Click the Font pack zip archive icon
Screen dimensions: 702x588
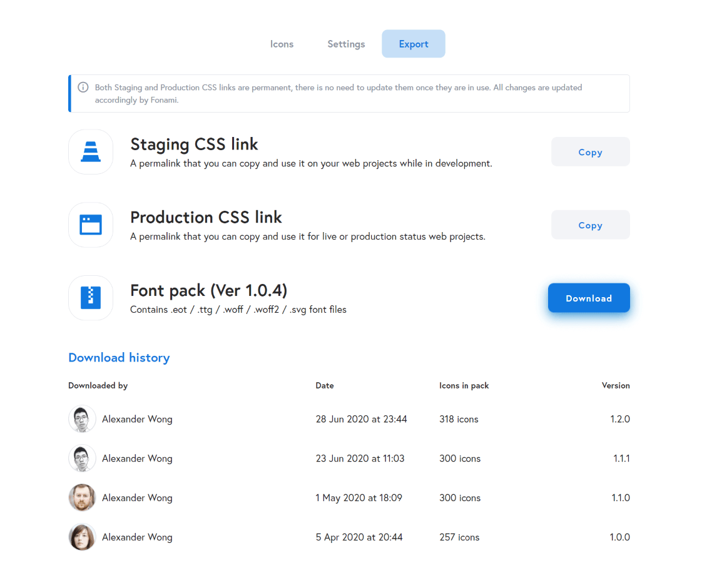pos(91,298)
